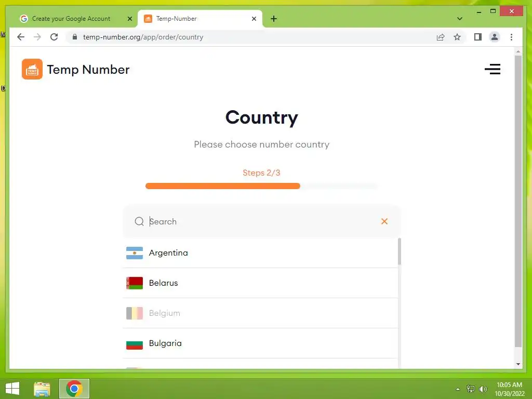
Task: Go back with browser back arrow
Action: pos(21,37)
